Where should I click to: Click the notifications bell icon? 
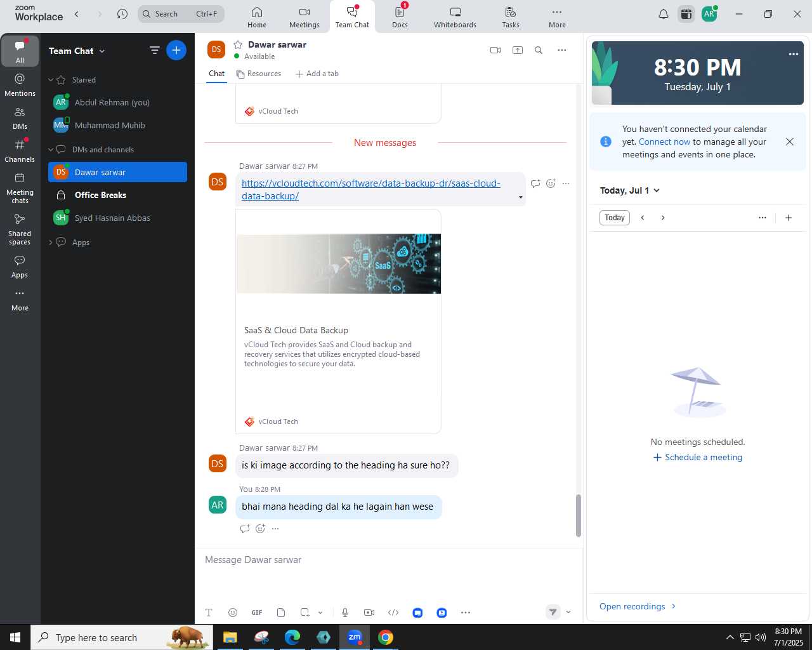click(x=664, y=14)
